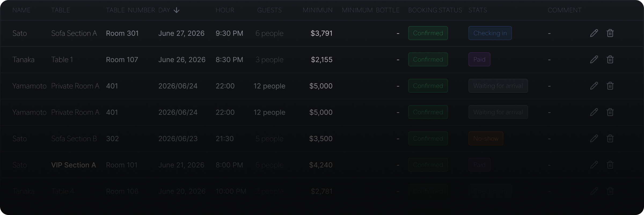Edit the Sato June 27 reservation
The width and height of the screenshot is (644, 215).
coord(594,33)
